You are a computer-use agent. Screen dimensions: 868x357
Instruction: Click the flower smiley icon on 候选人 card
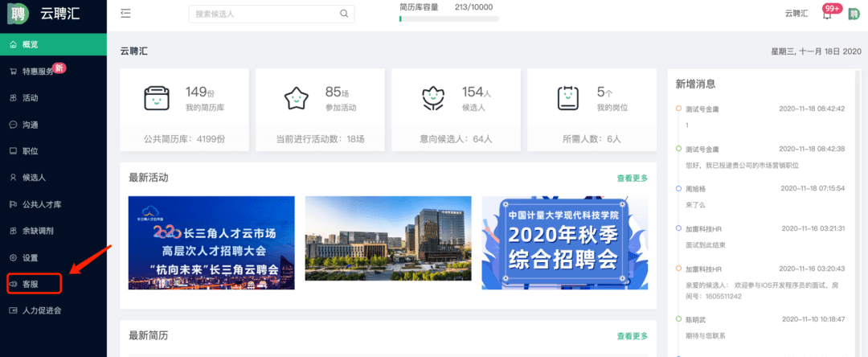[x=432, y=99]
